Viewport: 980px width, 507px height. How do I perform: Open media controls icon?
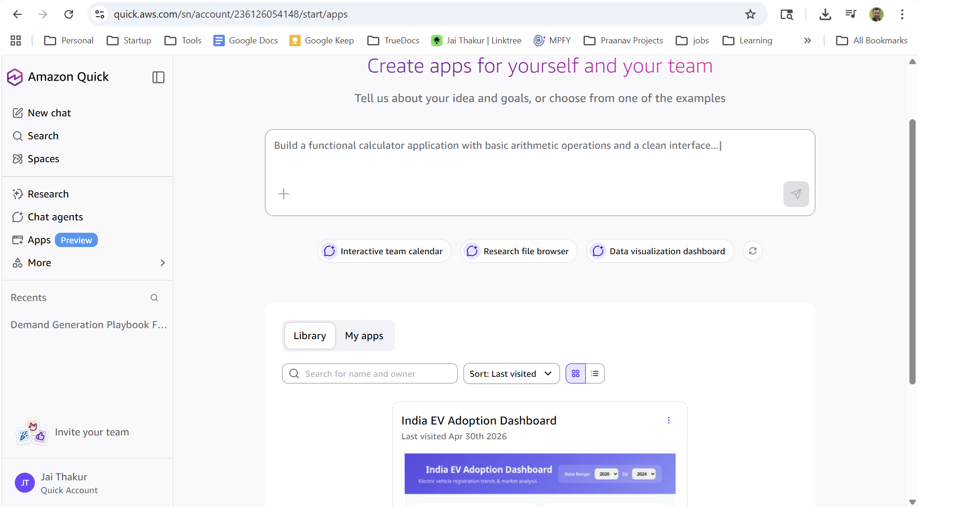[x=851, y=14]
